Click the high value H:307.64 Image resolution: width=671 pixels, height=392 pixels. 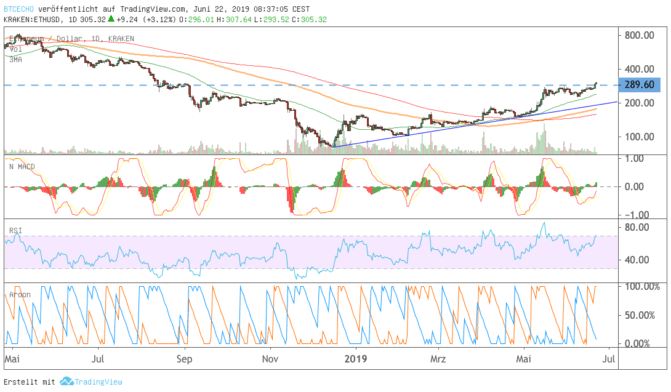click(x=235, y=20)
